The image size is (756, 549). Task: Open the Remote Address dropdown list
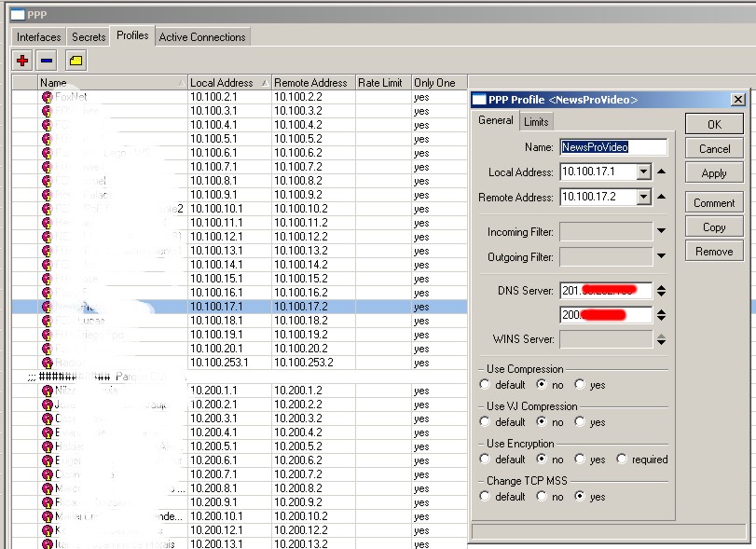643,198
